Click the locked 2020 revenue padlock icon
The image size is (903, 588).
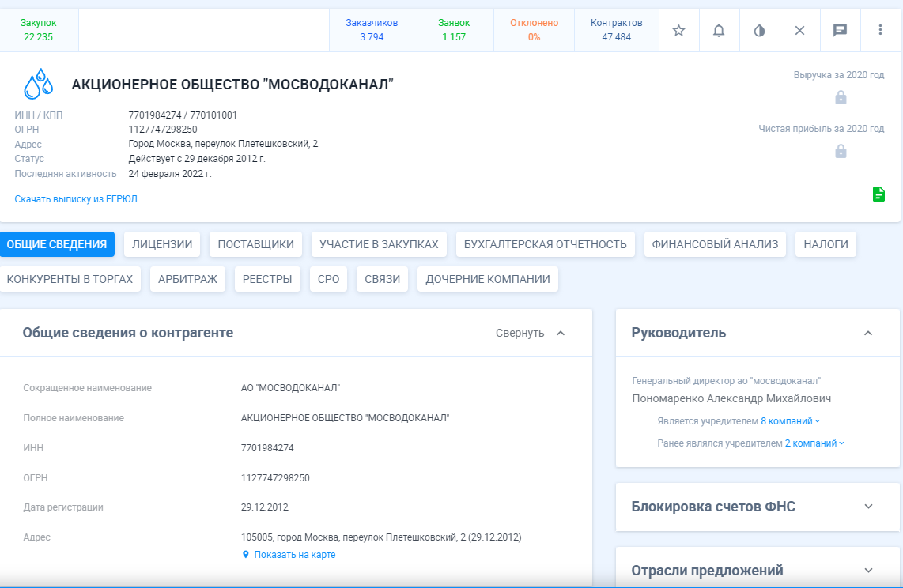pyautogui.click(x=841, y=97)
